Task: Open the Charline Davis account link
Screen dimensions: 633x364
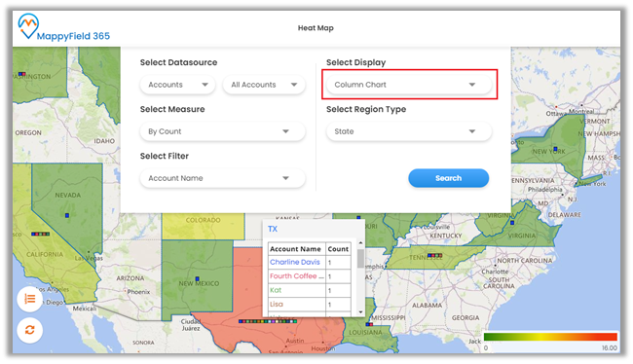Action: click(295, 262)
